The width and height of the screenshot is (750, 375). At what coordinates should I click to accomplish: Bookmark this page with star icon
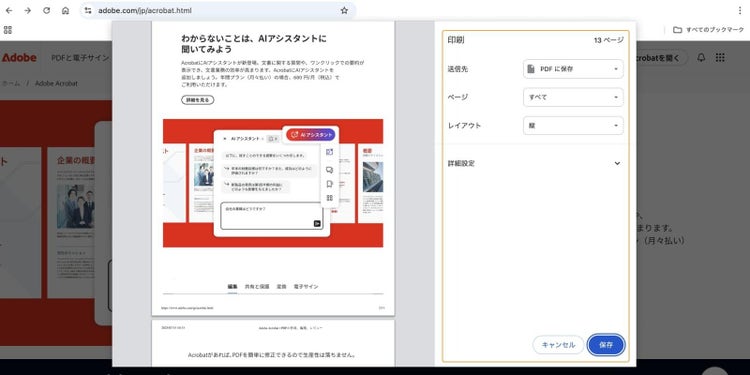tap(344, 11)
